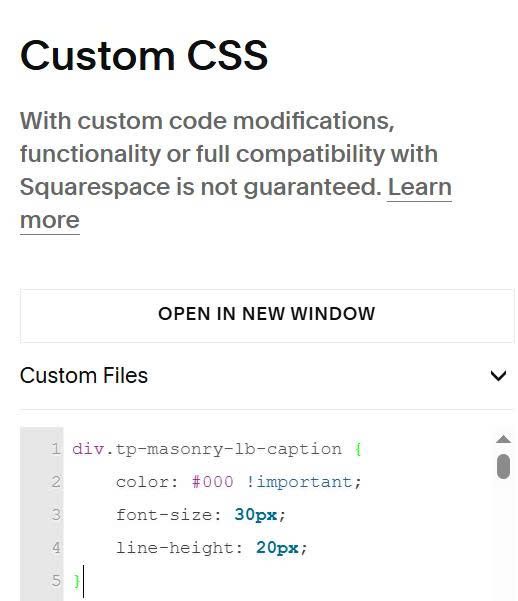The height and width of the screenshot is (601, 518).
Task: Click the #000 color value in code
Action: [212, 482]
